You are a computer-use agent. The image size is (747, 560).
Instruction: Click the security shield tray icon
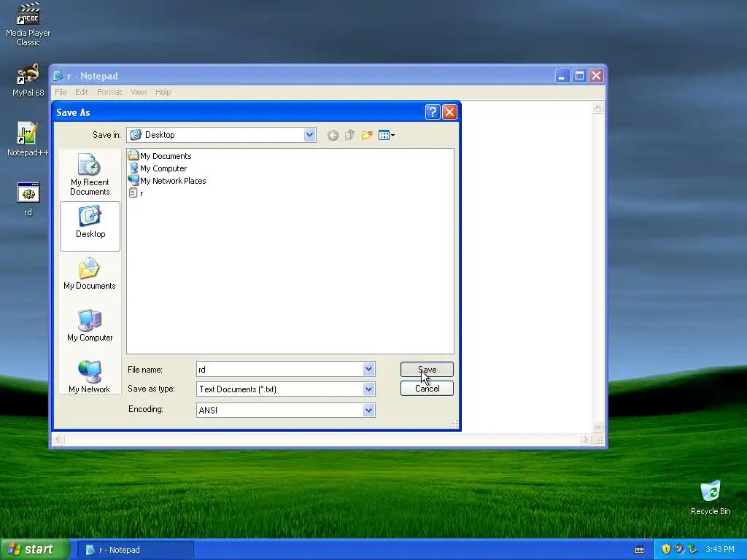pyautogui.click(x=666, y=549)
